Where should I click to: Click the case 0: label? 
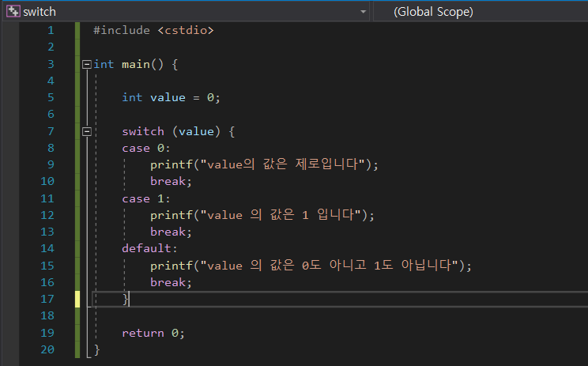tap(146, 149)
